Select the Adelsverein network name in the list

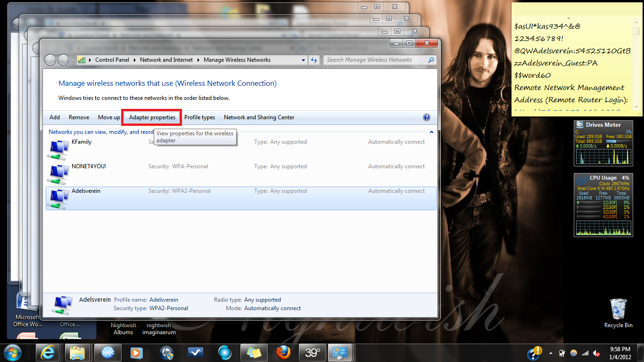(x=86, y=191)
